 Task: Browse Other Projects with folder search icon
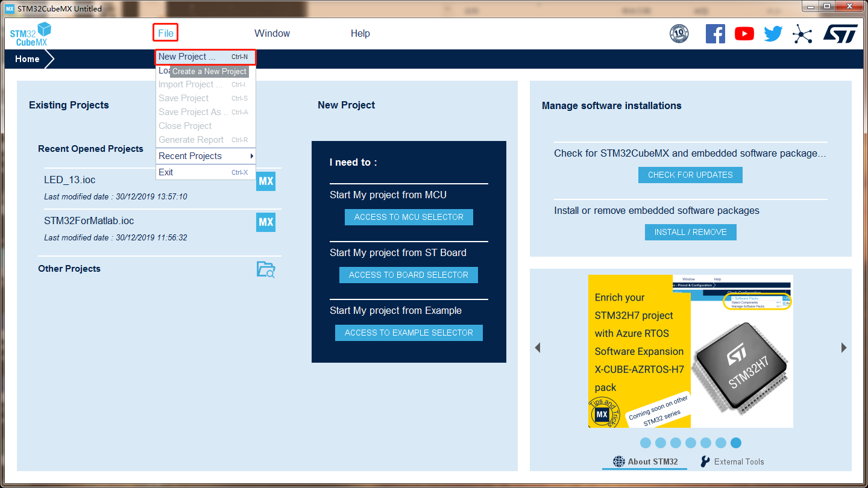click(266, 269)
